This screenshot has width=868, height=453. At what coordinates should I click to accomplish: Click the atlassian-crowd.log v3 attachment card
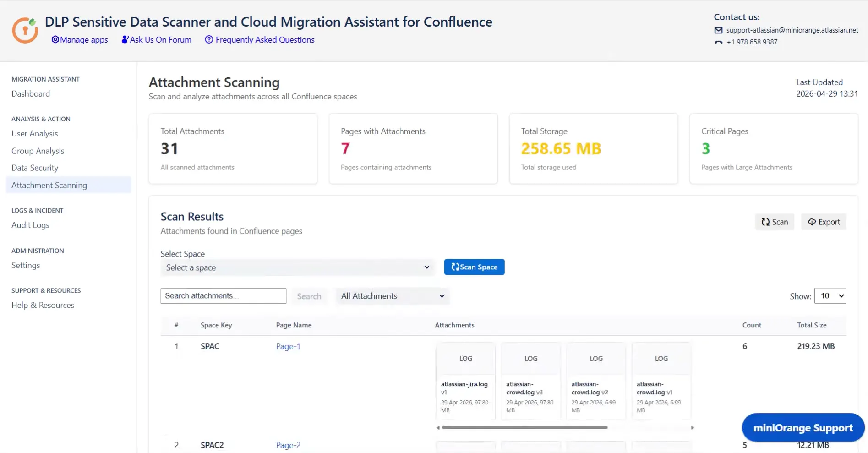coord(531,381)
